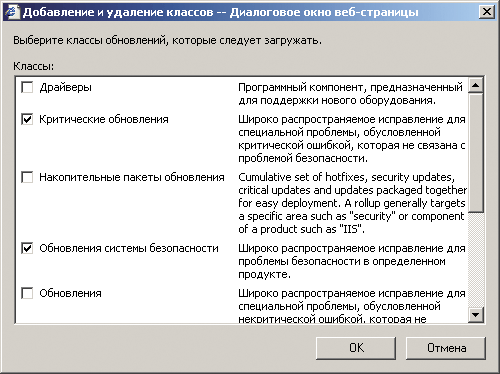The width and height of the screenshot is (500, 374).
Task: Click the Cumulative set of hotfixes description
Action: pyautogui.click(x=352, y=203)
